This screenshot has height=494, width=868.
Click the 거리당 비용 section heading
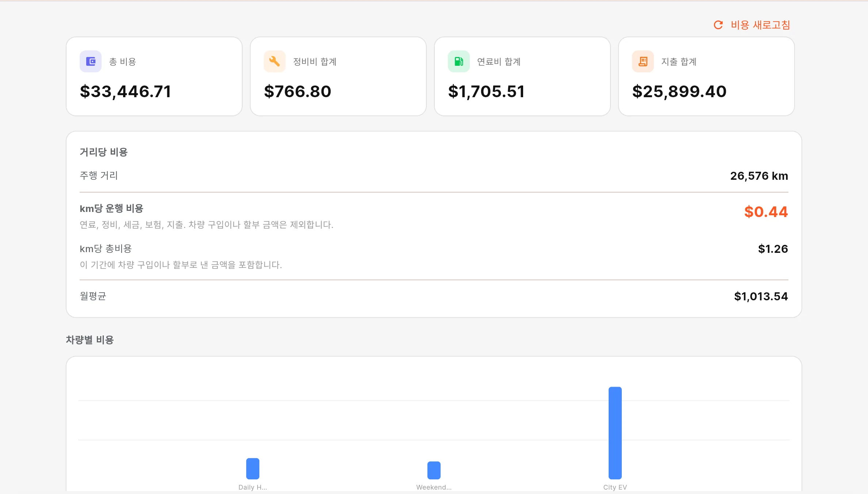104,152
